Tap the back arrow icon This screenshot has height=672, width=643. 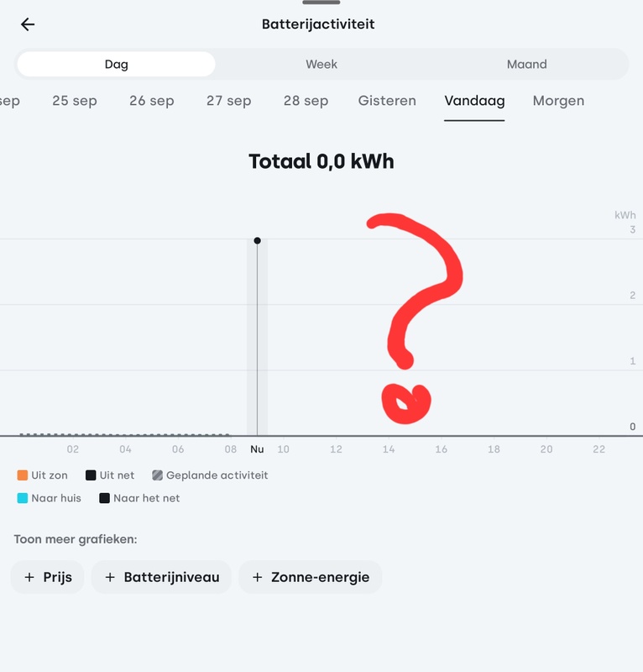(28, 24)
